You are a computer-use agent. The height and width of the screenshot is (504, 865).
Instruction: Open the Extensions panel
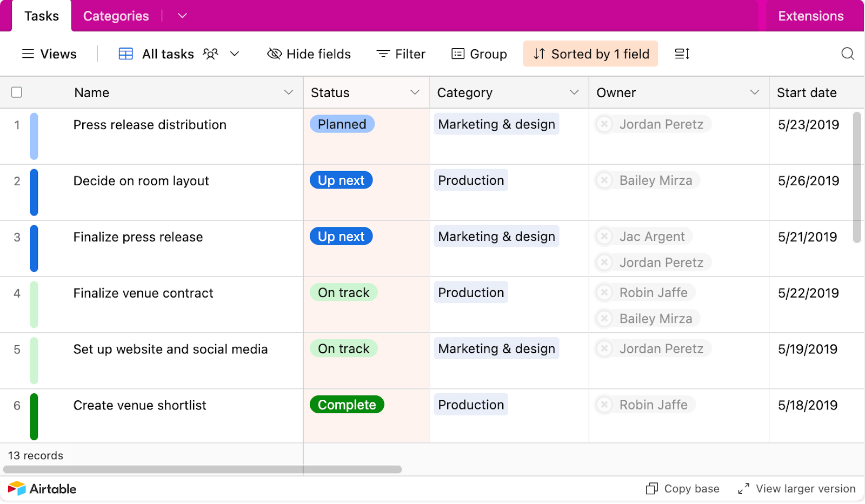tap(810, 16)
